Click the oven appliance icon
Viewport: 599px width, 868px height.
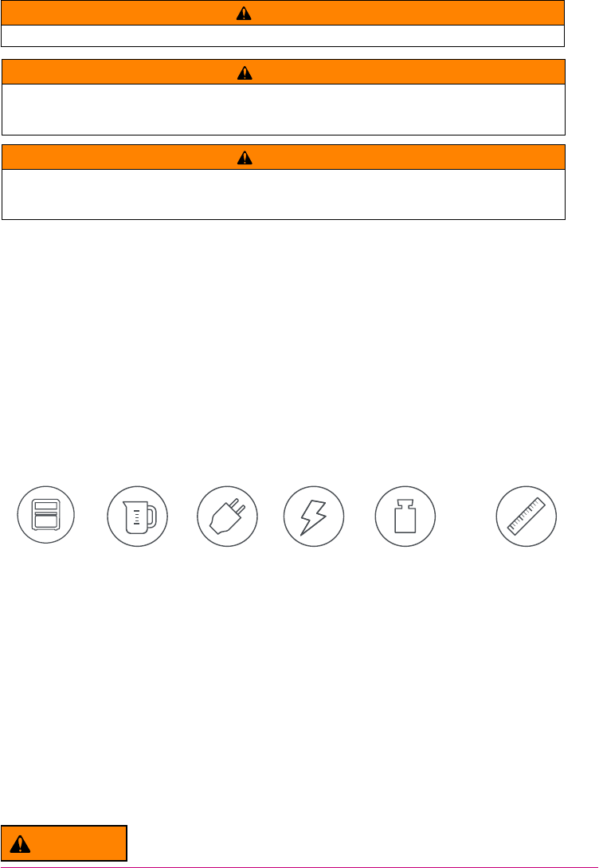click(46, 516)
